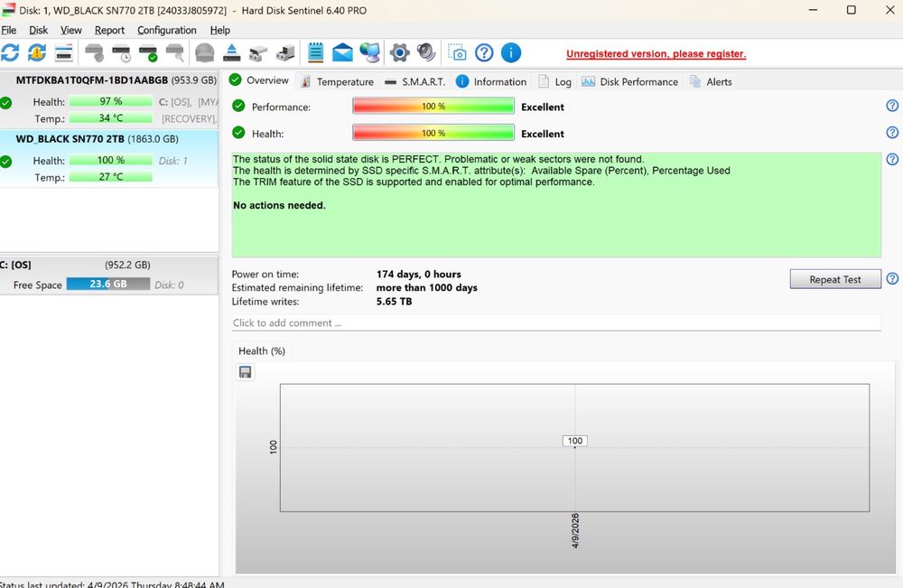
Task: Click the speaker sound toolbar icon
Action: [x=426, y=53]
